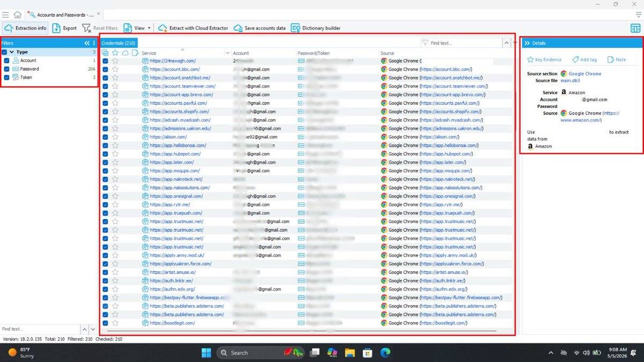The height and width of the screenshot is (362, 644).
Task: Toggle the panel layout icon at top-right
Action: [x=635, y=28]
